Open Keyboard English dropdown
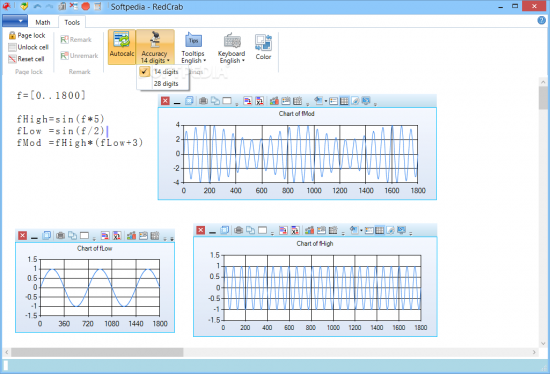 (231, 48)
